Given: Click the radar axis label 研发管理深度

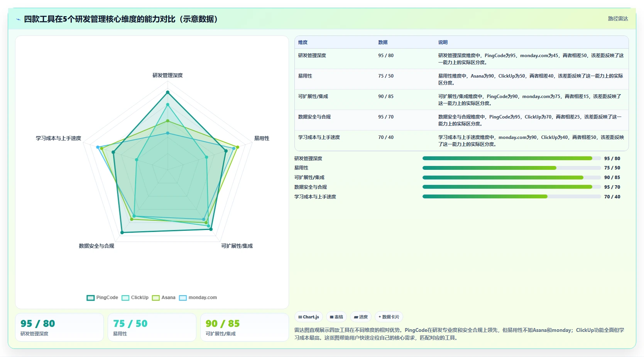Looking at the screenshot, I should pyautogui.click(x=167, y=75).
